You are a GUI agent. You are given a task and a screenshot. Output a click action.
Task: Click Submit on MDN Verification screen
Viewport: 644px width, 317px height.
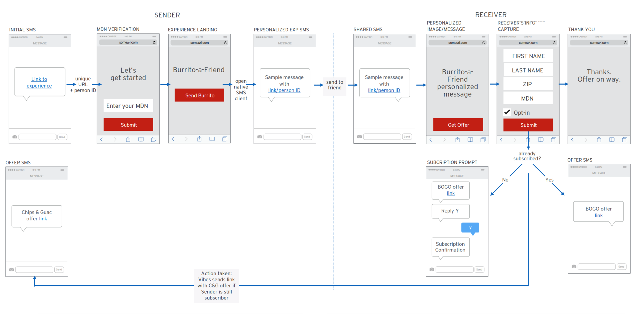pos(128,125)
